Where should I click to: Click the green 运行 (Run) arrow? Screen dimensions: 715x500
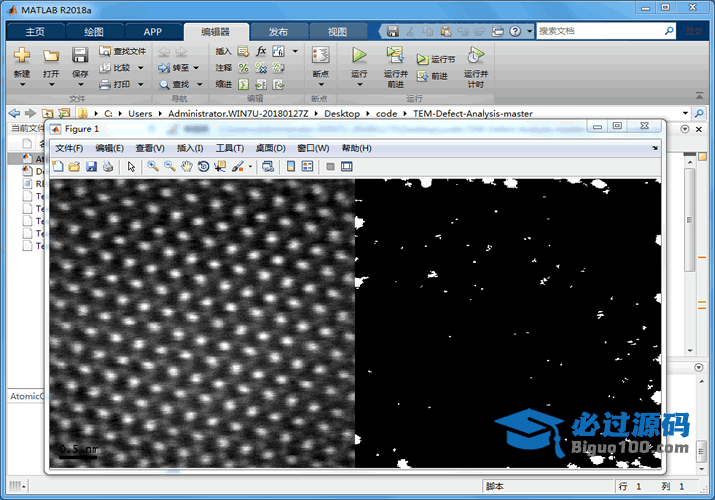[x=359, y=55]
